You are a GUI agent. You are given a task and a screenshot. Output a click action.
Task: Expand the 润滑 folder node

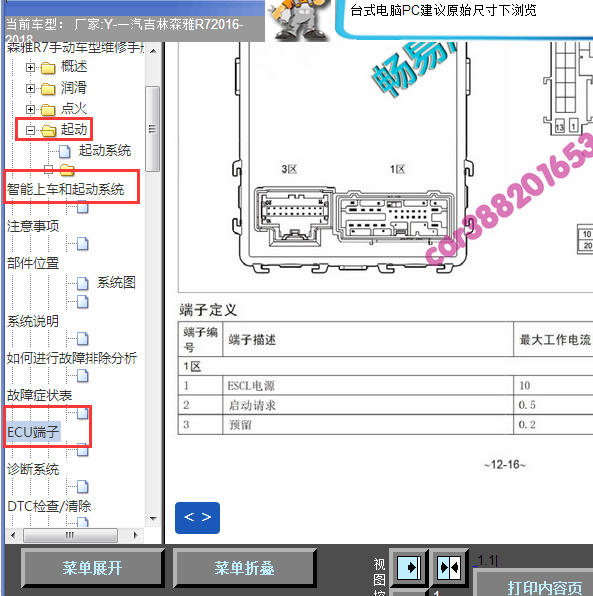(x=30, y=89)
